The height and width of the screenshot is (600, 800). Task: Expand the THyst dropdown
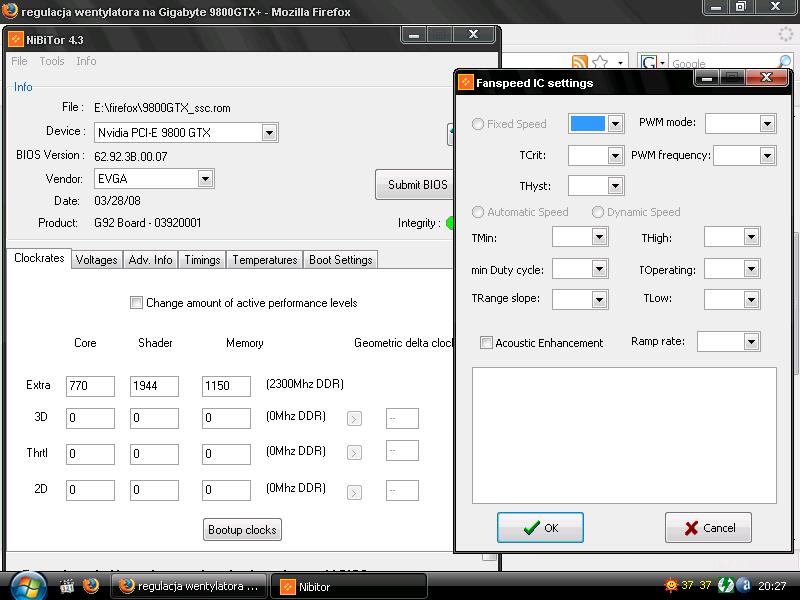(x=615, y=186)
